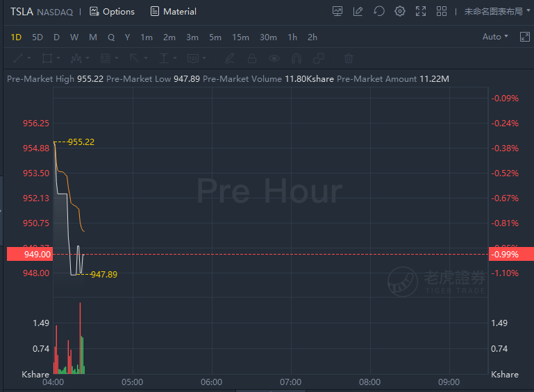This screenshot has height=392, width=534.
Task: Click the magnet snap tool
Action: point(297,58)
